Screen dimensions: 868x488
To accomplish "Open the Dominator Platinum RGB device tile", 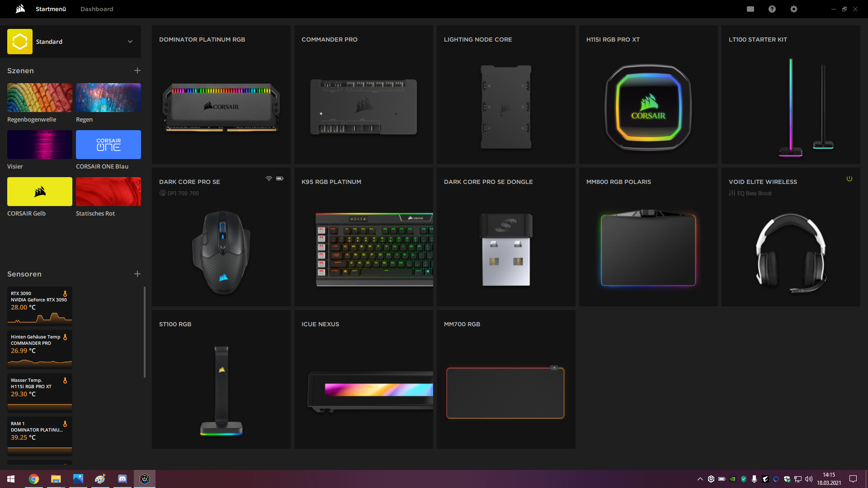I will [x=221, y=94].
